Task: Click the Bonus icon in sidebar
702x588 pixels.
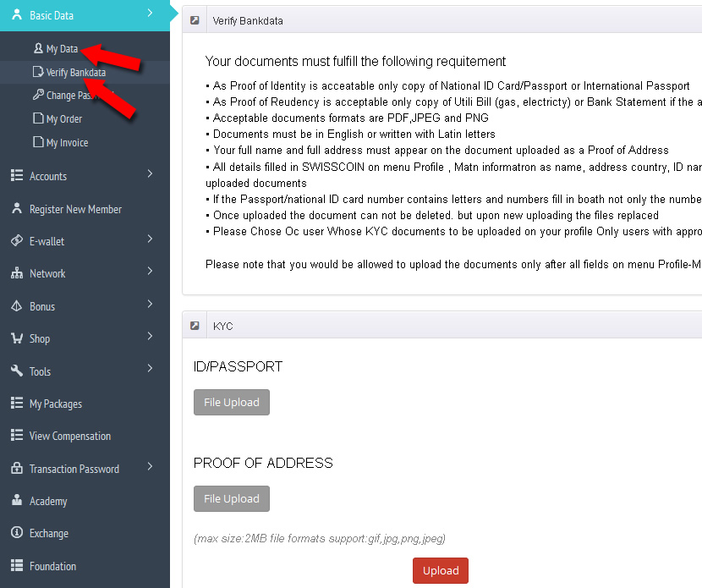Action: pyautogui.click(x=16, y=306)
